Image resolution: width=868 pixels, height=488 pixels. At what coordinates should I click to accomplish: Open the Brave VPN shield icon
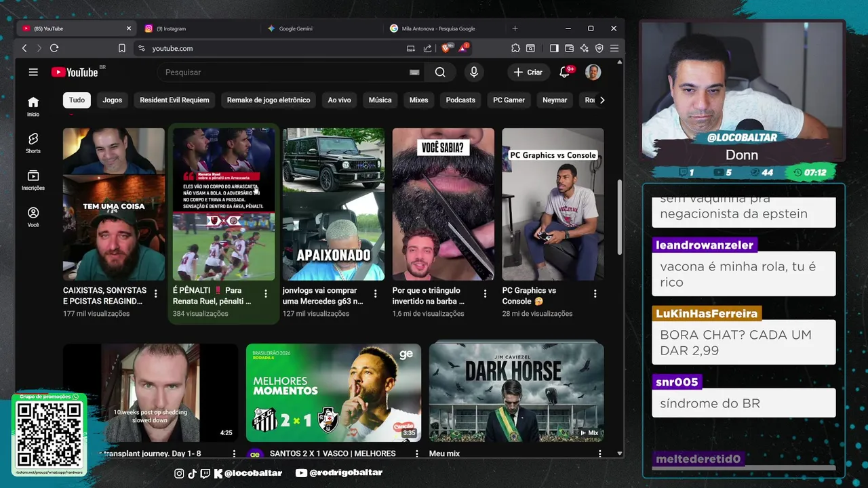pyautogui.click(x=599, y=48)
